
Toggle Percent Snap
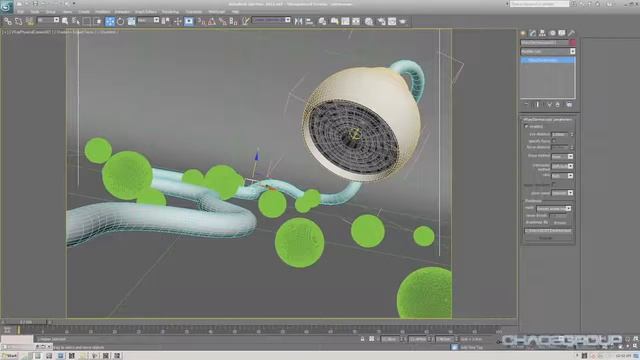tap(223, 21)
